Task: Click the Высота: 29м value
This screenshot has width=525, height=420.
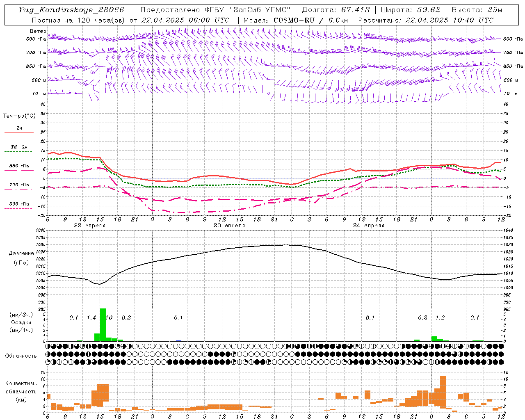Action: pos(477,10)
